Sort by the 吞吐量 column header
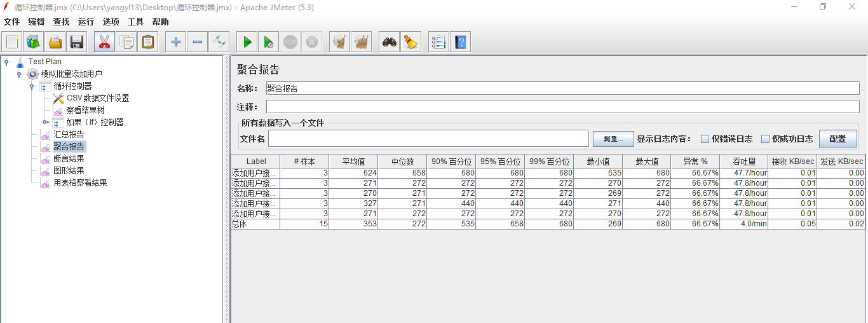 (744, 161)
